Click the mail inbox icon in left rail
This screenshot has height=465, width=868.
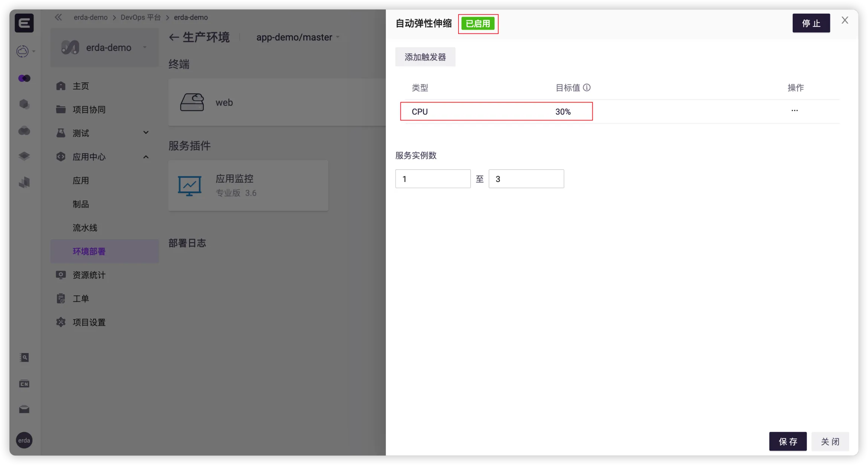coord(24,410)
